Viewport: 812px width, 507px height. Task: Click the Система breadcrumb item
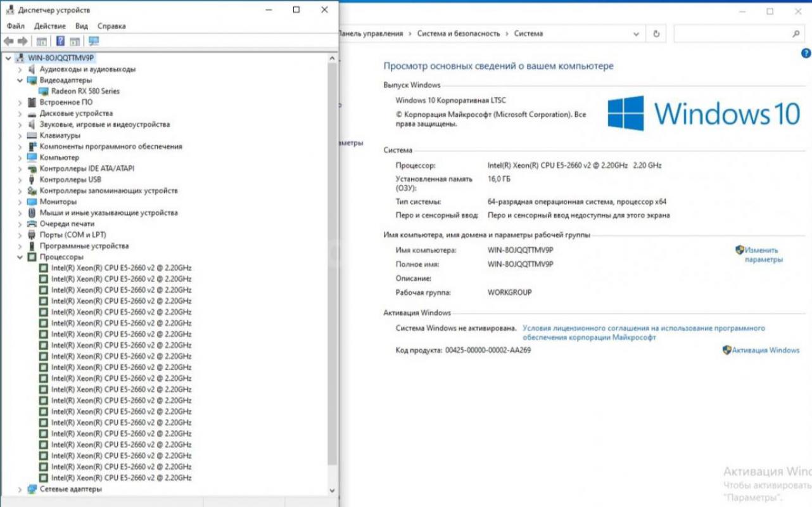528,34
